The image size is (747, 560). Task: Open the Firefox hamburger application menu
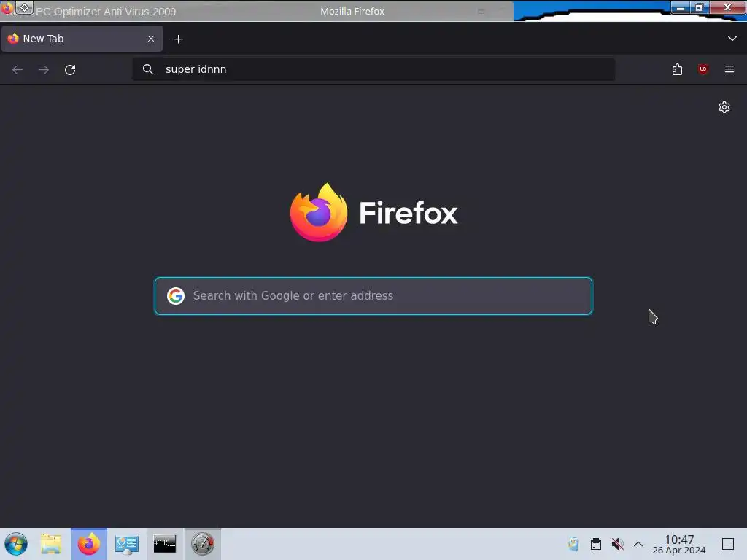tap(729, 69)
